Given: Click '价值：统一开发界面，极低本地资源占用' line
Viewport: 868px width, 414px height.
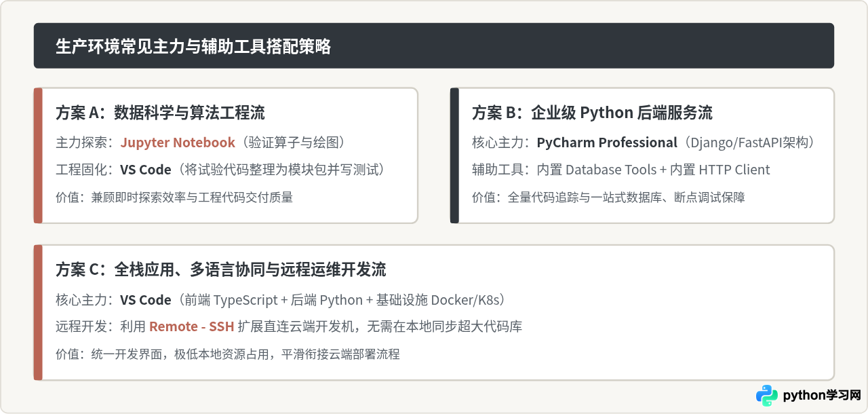Looking at the screenshot, I should tap(228, 354).
